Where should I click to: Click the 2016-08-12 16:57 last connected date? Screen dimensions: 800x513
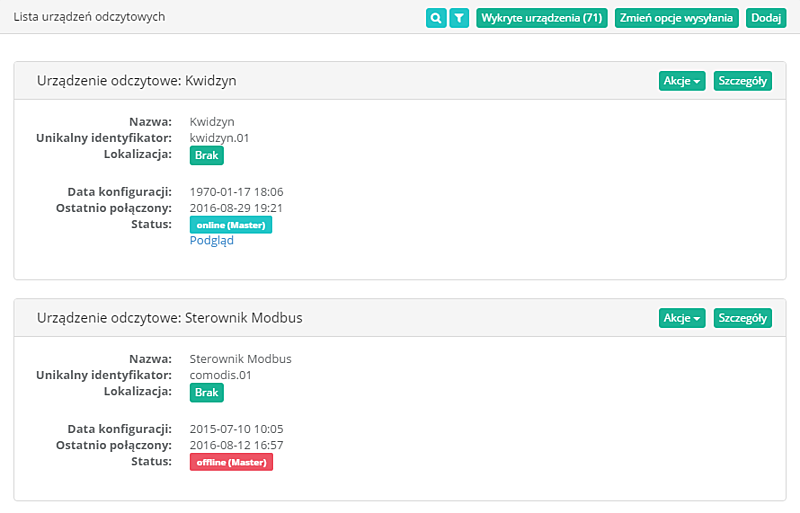click(x=236, y=444)
